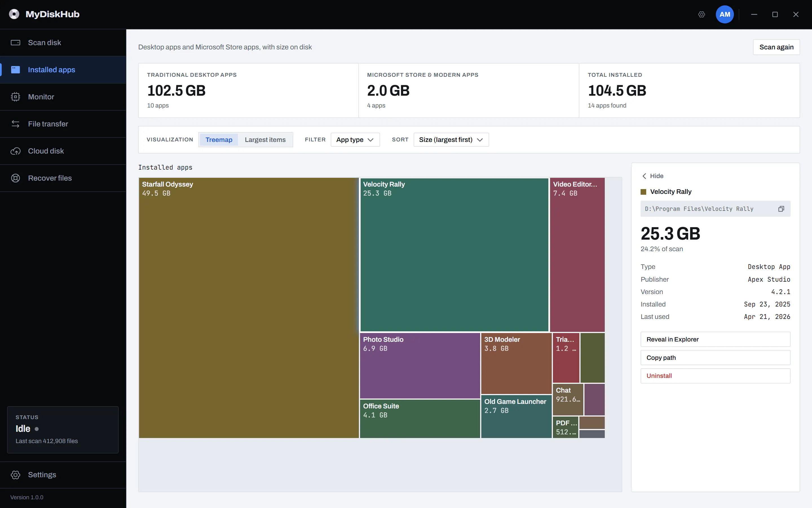Click the Velocity Rally color swatch in details
This screenshot has width=812, height=508.
coord(643,192)
